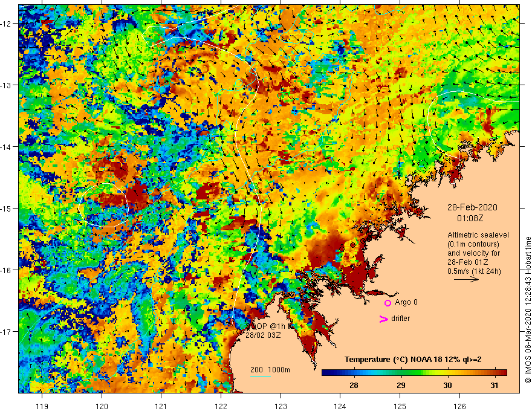
Task: Click the 'Argo 0' legend label
Action: click(x=406, y=302)
